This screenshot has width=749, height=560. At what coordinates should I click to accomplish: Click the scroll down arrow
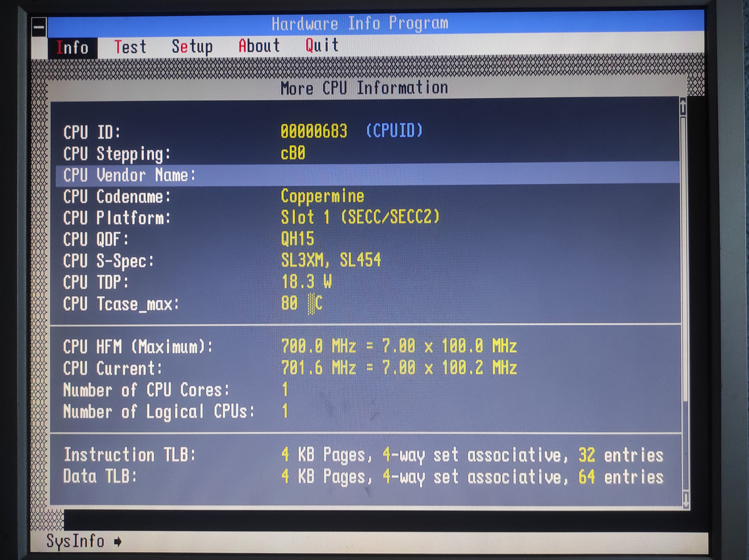(x=686, y=500)
